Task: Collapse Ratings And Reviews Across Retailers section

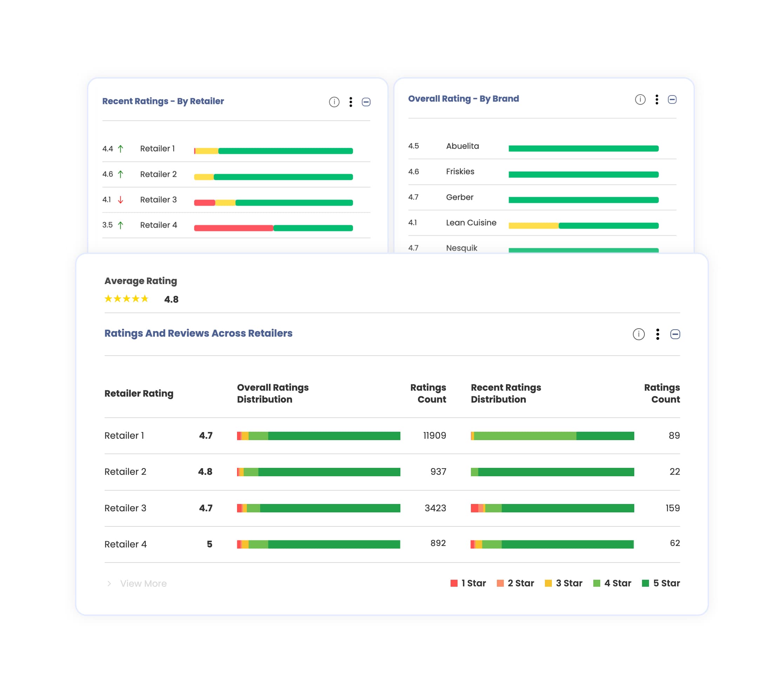Action: tap(675, 334)
